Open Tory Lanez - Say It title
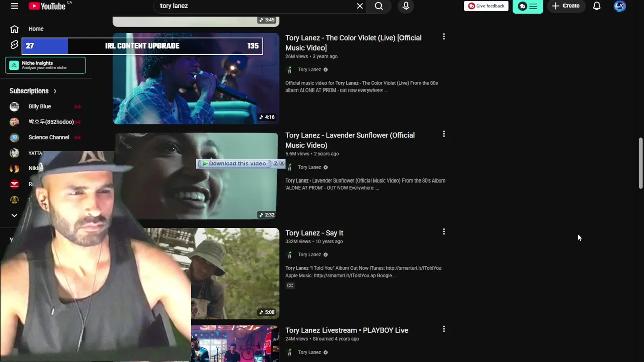644x362 pixels. point(314,233)
